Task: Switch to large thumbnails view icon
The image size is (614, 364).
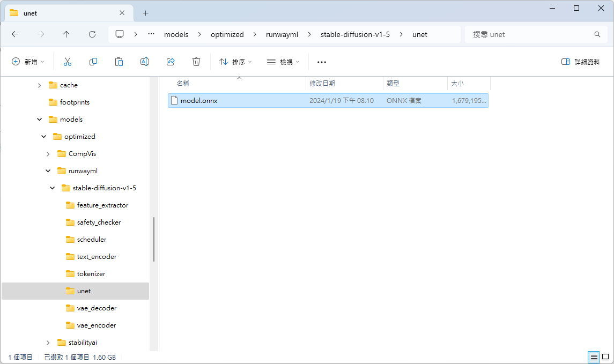Action: [x=605, y=357]
